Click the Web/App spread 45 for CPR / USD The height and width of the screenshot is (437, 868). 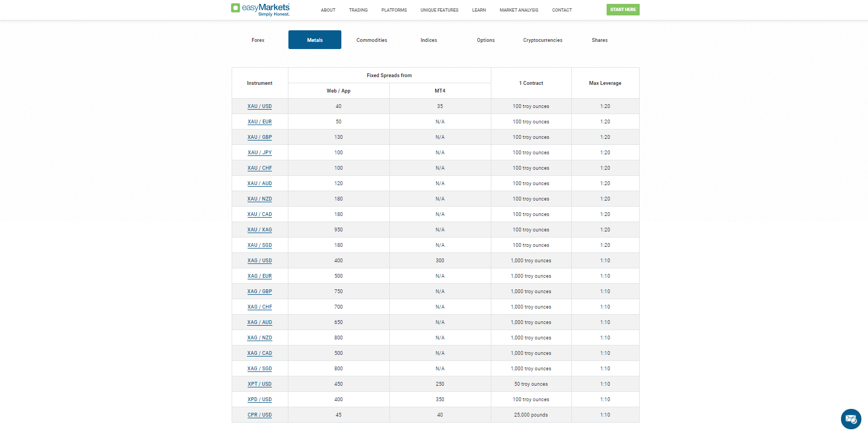click(339, 415)
